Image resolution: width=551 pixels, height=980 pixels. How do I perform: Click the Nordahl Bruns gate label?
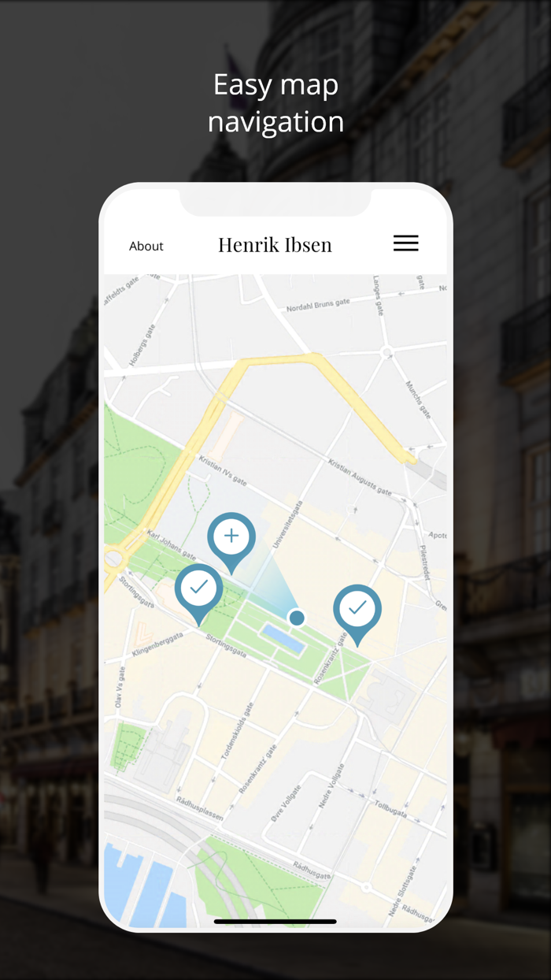318,305
